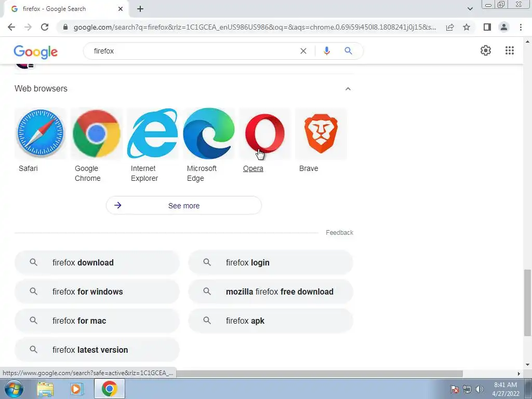Submit search with magnifier icon
This screenshot has height=399, width=532.
pyautogui.click(x=348, y=51)
